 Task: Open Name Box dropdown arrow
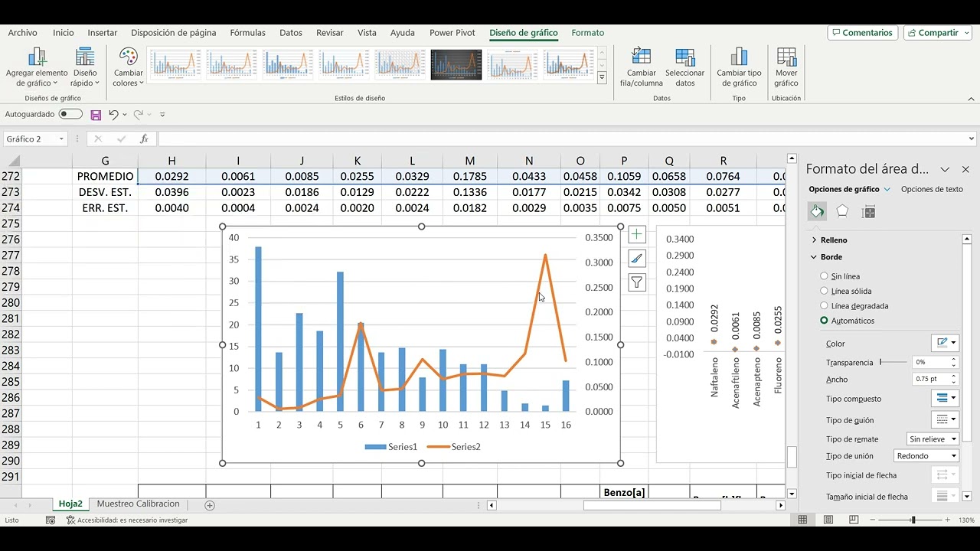(x=61, y=139)
